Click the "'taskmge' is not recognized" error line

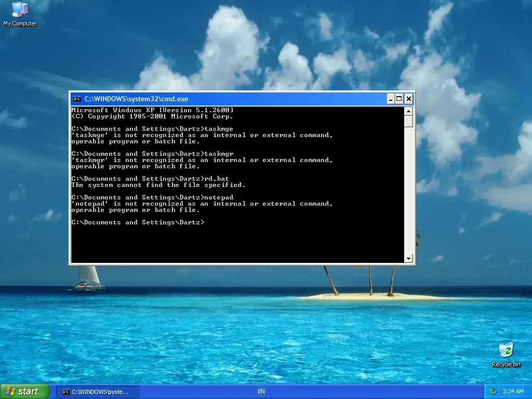202,135
